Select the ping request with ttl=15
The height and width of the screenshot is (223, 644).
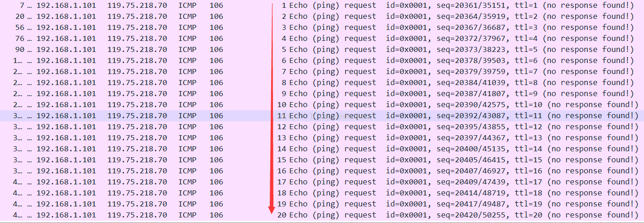(322, 160)
